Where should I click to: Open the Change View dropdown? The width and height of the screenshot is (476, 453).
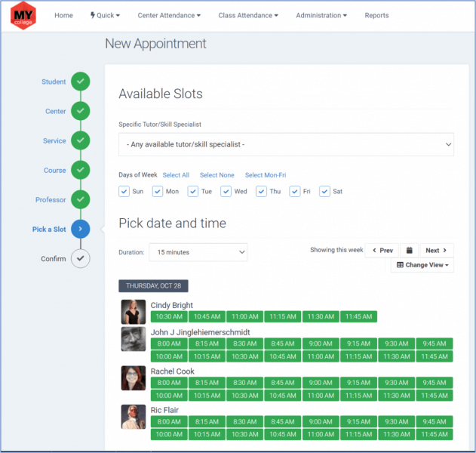422,265
